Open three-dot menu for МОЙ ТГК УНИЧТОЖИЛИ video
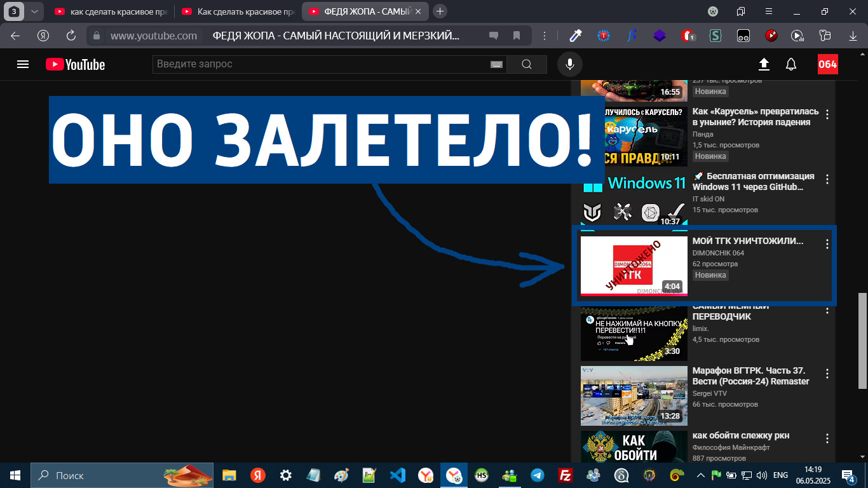Viewport: 868px width, 488px height. 827,244
